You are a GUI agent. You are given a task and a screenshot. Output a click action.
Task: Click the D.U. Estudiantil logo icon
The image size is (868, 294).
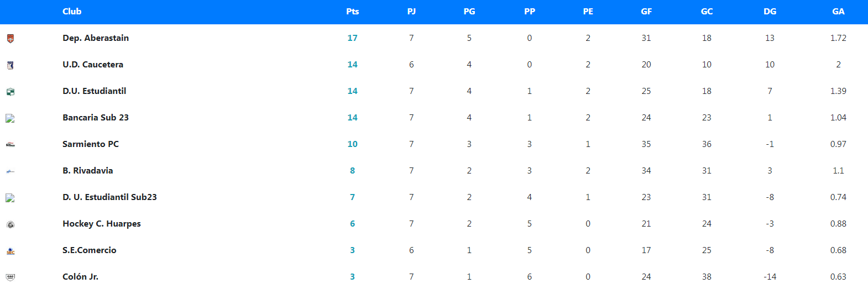pos(10,92)
